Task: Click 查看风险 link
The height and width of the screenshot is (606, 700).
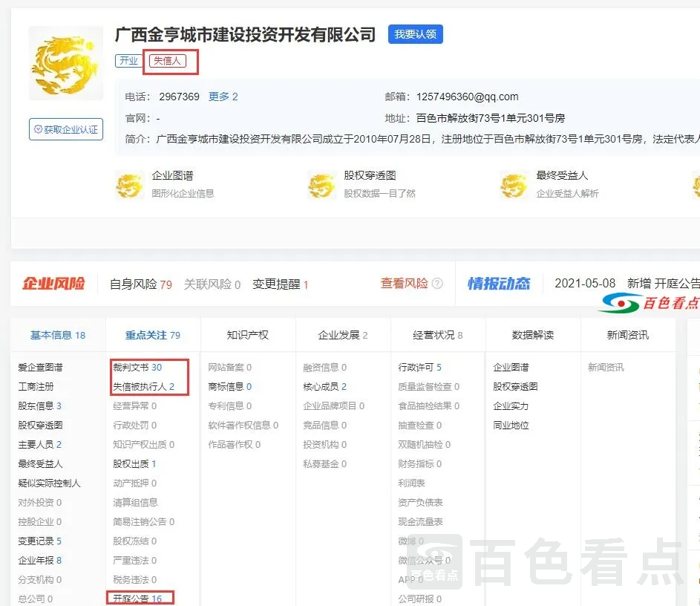Action: tap(404, 284)
